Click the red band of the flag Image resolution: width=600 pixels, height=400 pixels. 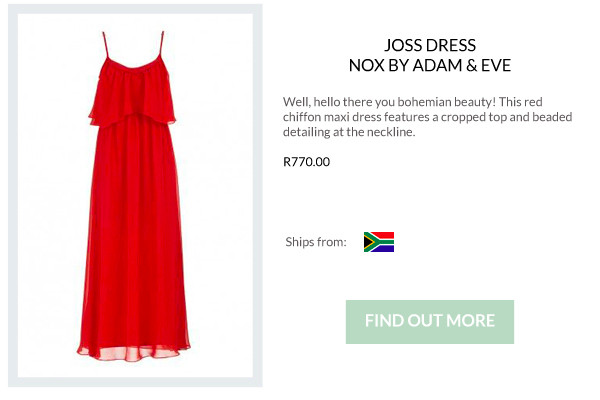coord(384,235)
